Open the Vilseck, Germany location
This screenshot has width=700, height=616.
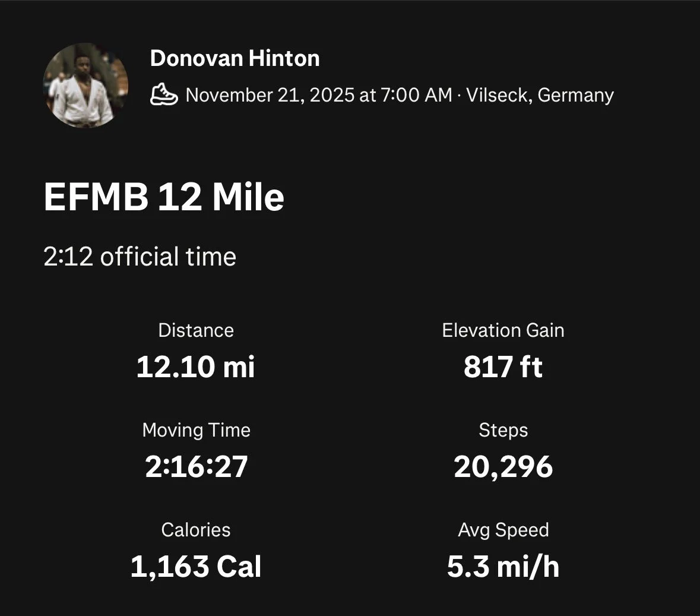[x=540, y=96]
